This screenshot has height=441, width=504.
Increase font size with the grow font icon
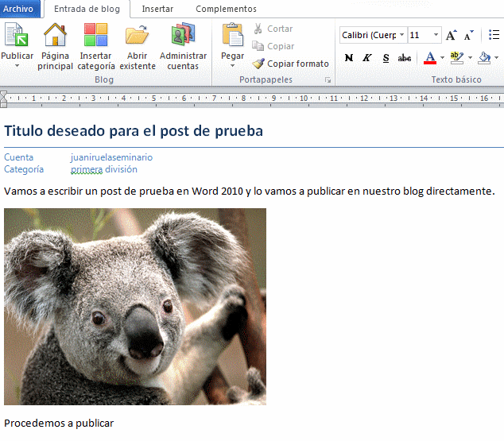click(452, 35)
